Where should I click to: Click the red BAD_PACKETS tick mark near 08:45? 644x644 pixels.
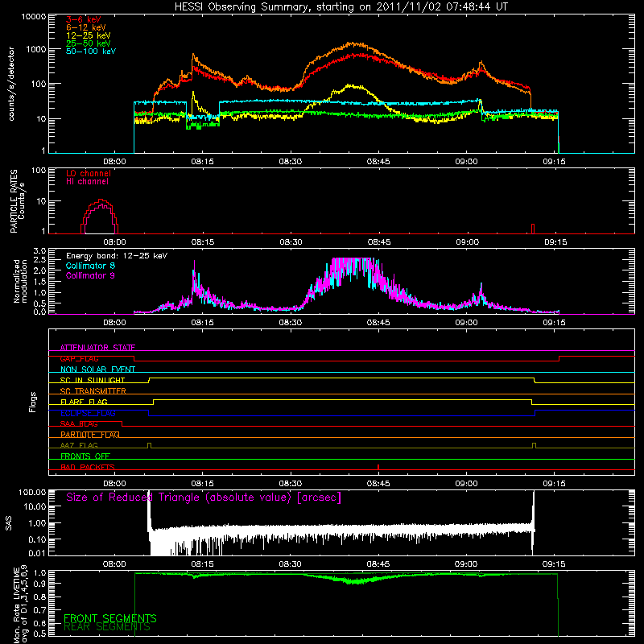[x=378, y=467]
